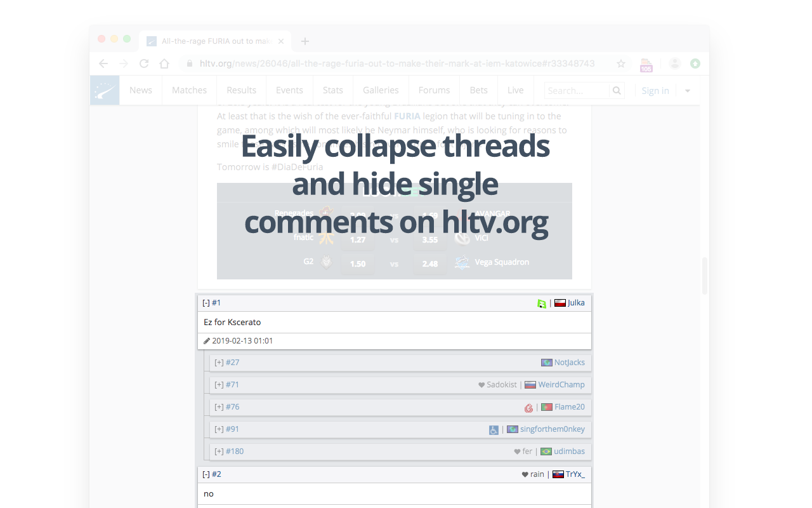Open TrYx_ user profile
The image size is (812, 508).
tap(575, 474)
